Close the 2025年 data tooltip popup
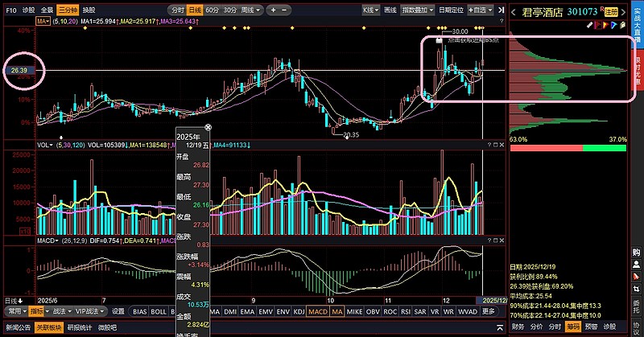The image size is (644, 337). tap(208, 127)
